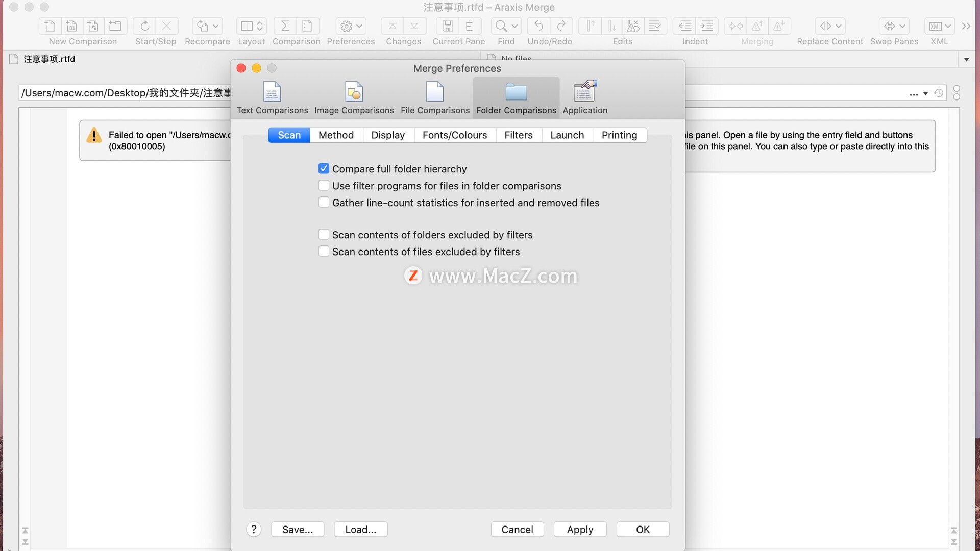Image resolution: width=980 pixels, height=551 pixels.
Task: Switch to the Fonts/Colours tab
Action: coord(455,135)
